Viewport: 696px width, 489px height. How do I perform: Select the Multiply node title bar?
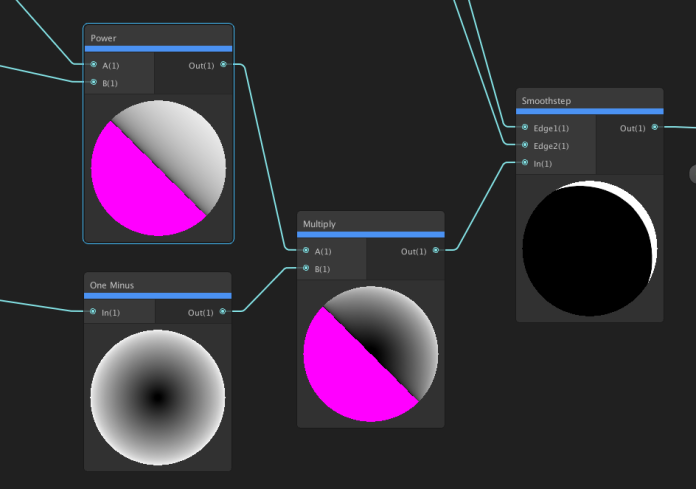point(320,225)
